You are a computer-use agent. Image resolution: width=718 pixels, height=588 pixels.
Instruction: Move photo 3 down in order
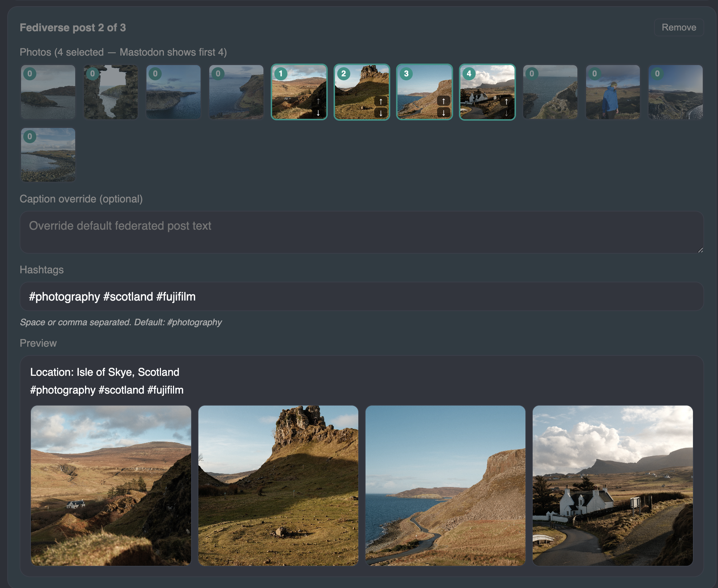tap(443, 113)
